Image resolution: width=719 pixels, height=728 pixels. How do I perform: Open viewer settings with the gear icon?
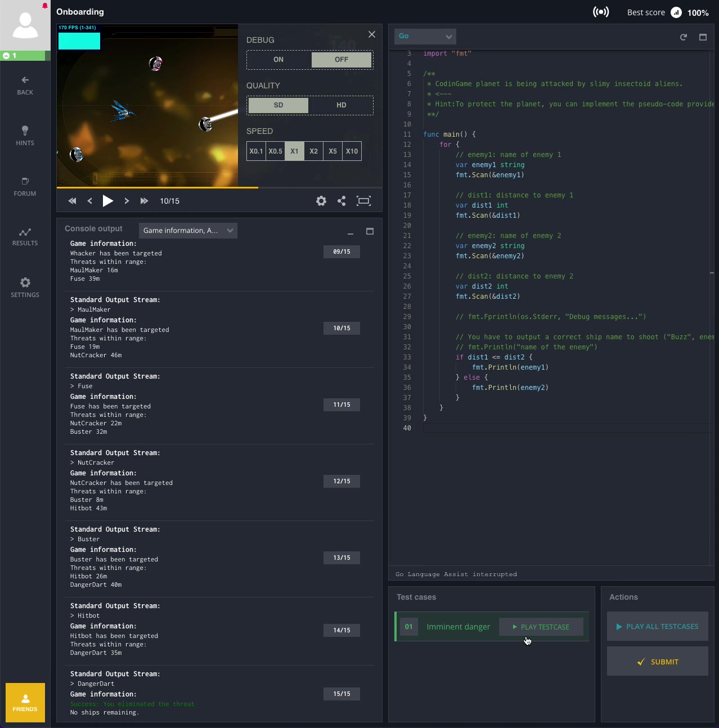[x=321, y=201]
